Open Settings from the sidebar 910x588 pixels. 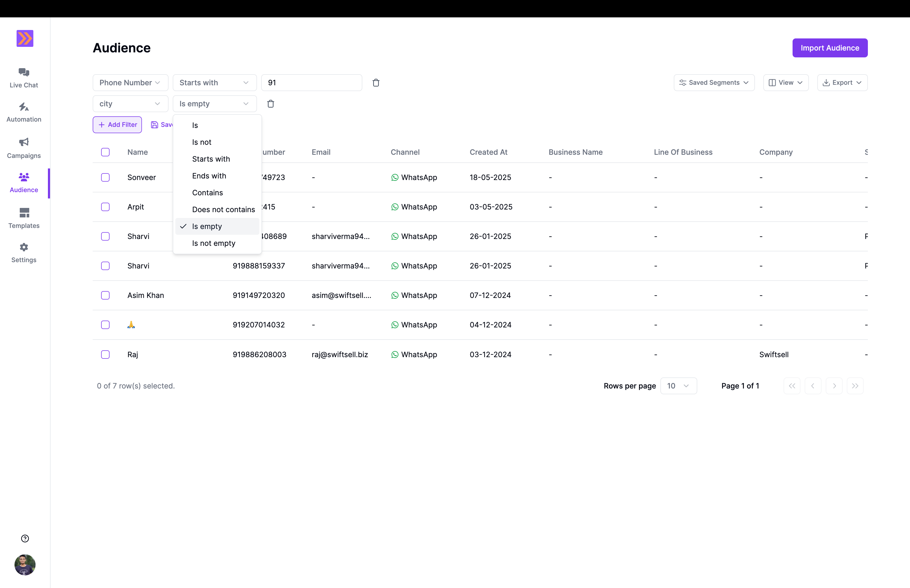24,252
